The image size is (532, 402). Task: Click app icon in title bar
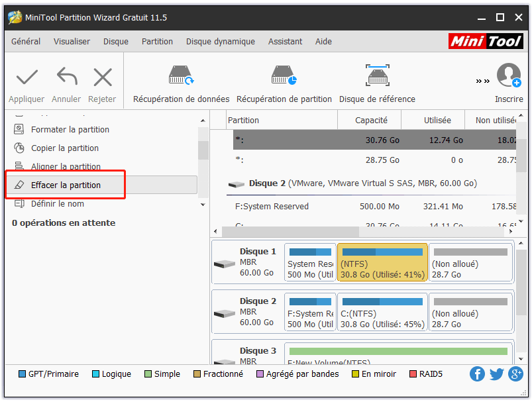click(x=15, y=17)
